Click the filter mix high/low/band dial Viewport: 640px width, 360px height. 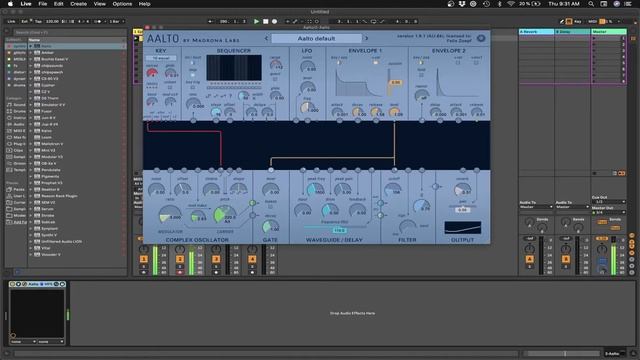point(407,226)
